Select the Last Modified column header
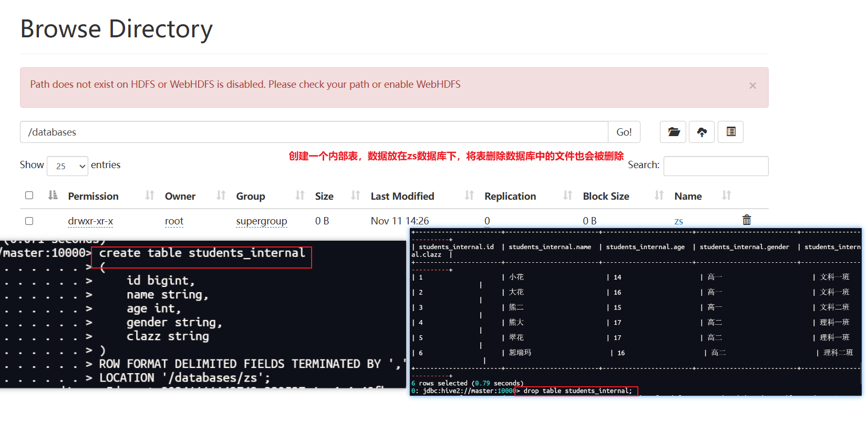 tap(402, 196)
